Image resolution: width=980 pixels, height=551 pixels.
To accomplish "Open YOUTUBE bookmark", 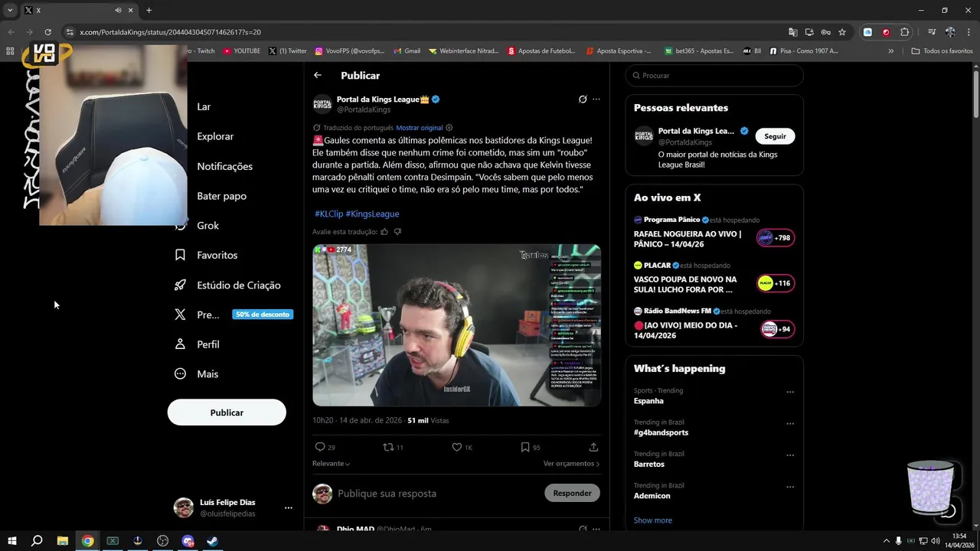I will pos(241,51).
